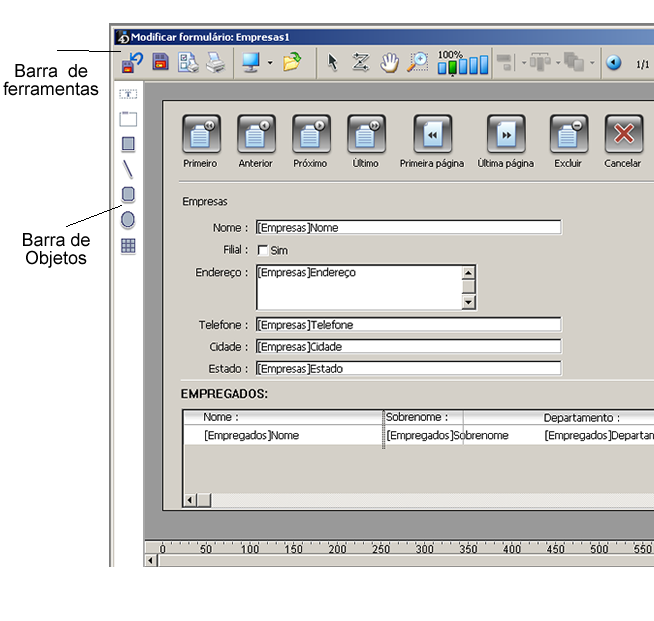Pick the grid tool in object bar
Screen dimensions: 654x621
tap(128, 246)
